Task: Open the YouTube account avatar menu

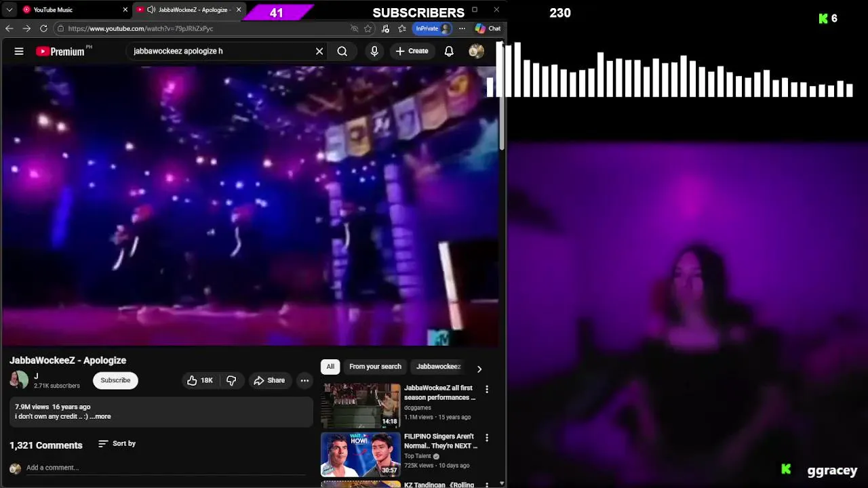Action: 476,51
